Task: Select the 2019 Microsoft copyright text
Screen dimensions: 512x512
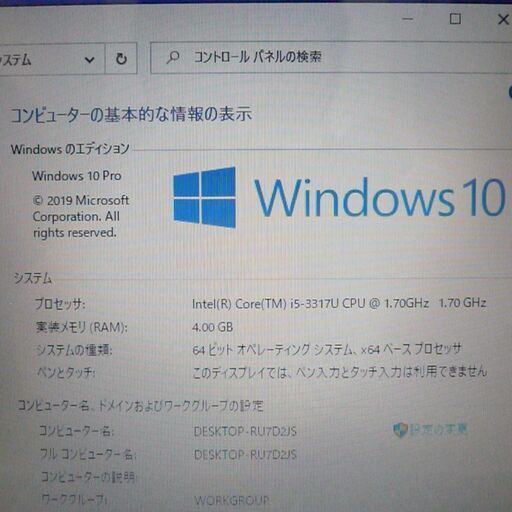Action: (x=81, y=216)
